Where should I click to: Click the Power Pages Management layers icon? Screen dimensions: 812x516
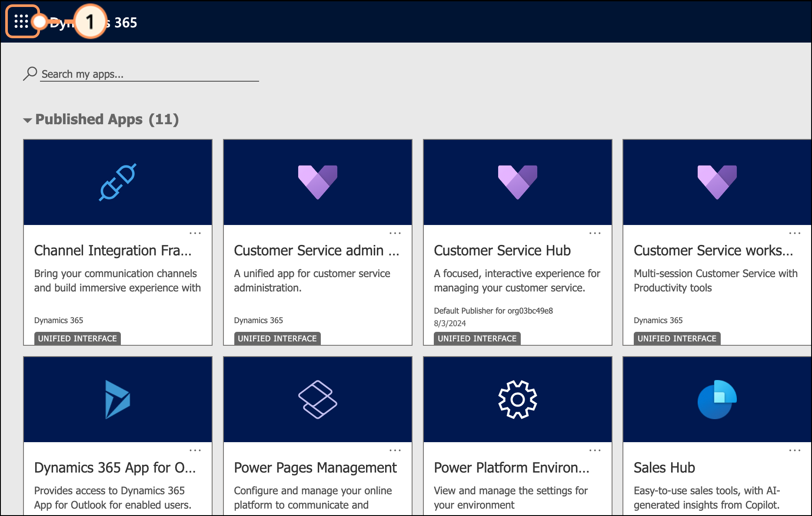(318, 399)
